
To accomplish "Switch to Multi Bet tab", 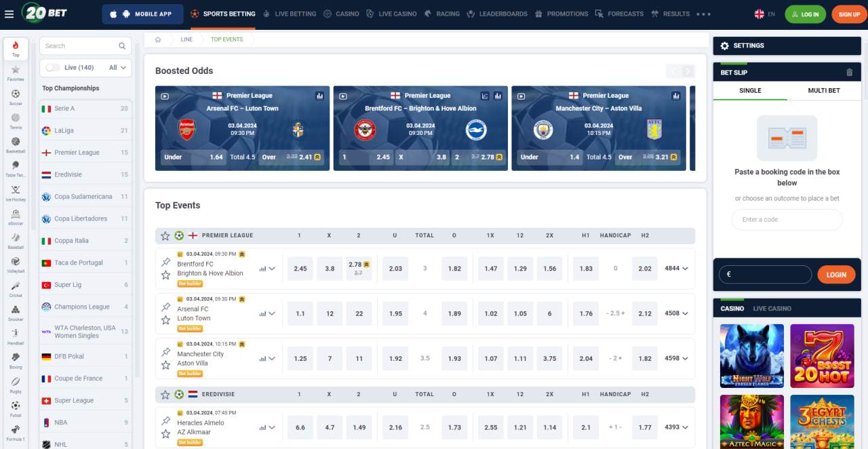I will click(x=824, y=90).
